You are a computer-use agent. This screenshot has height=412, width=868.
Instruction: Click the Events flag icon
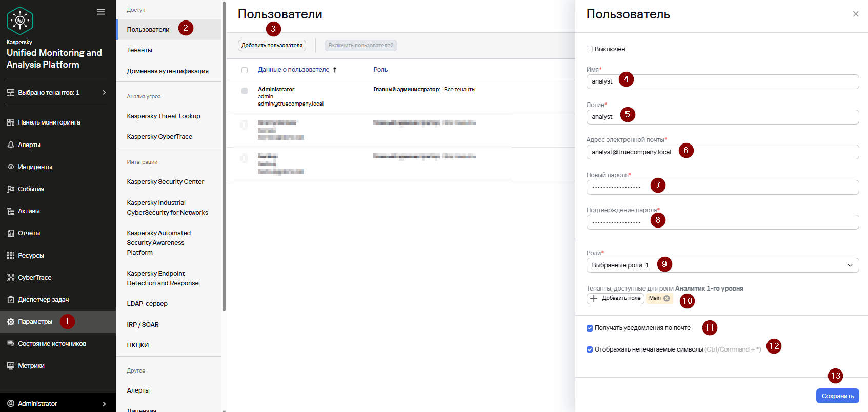11,189
